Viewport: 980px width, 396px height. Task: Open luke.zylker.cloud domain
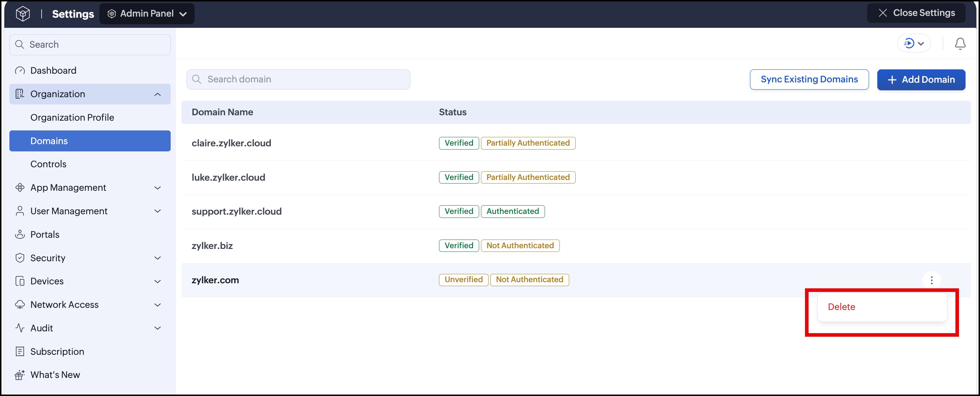[x=228, y=177]
